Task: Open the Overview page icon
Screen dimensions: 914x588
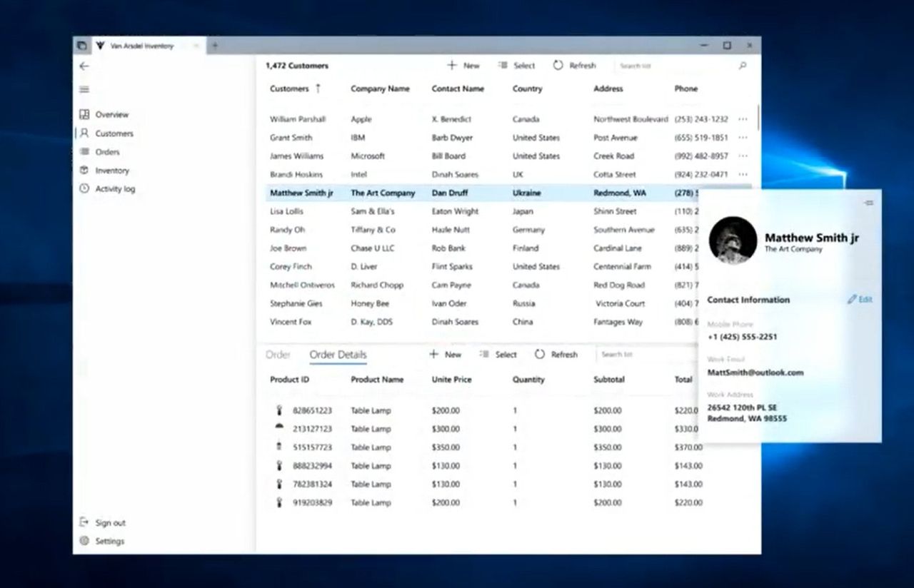Action: tap(84, 114)
